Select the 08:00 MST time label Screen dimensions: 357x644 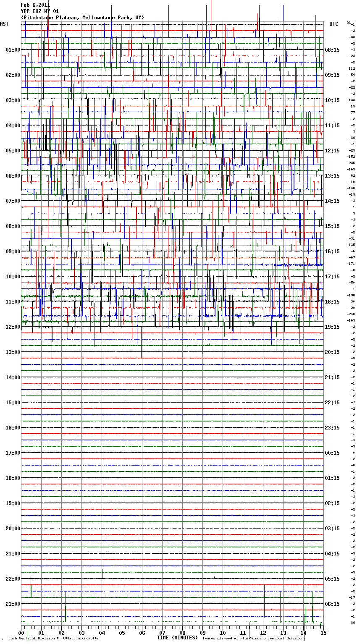click(13, 226)
